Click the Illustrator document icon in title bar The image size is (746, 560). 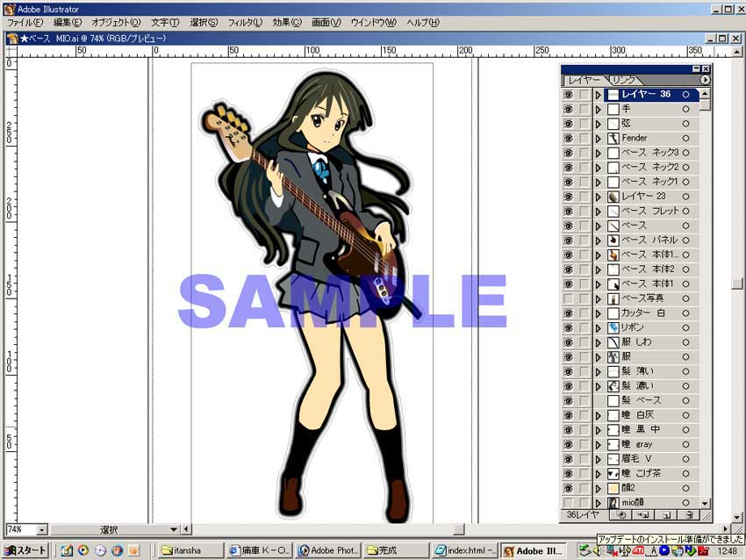coord(12,39)
